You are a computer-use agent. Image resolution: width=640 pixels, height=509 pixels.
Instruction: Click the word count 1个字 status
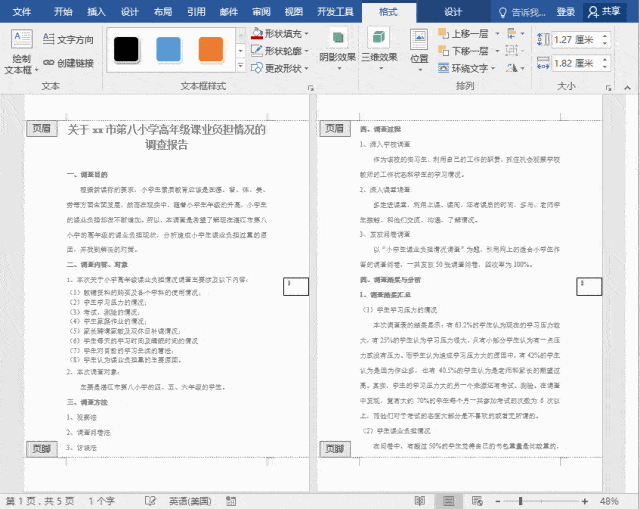[102, 501]
